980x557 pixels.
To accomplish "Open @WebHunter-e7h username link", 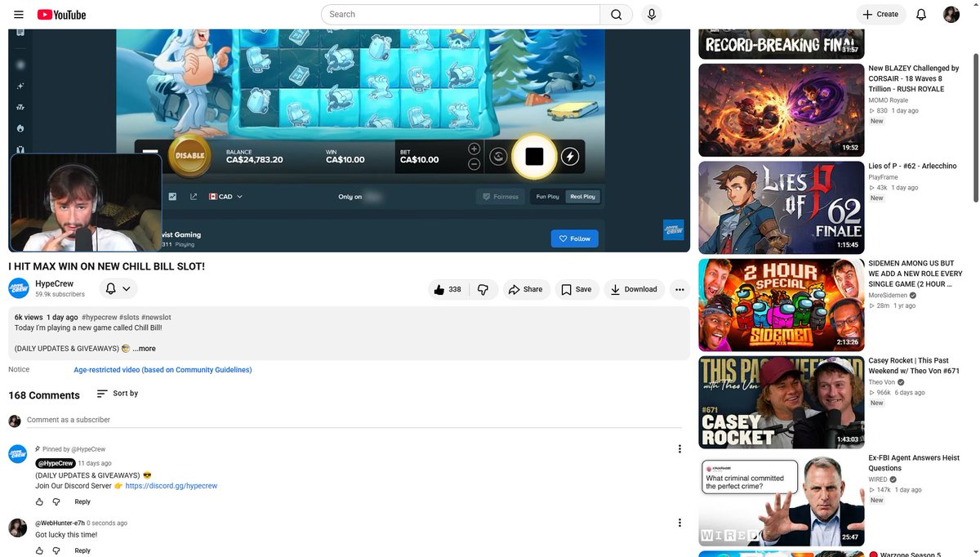I will point(60,523).
